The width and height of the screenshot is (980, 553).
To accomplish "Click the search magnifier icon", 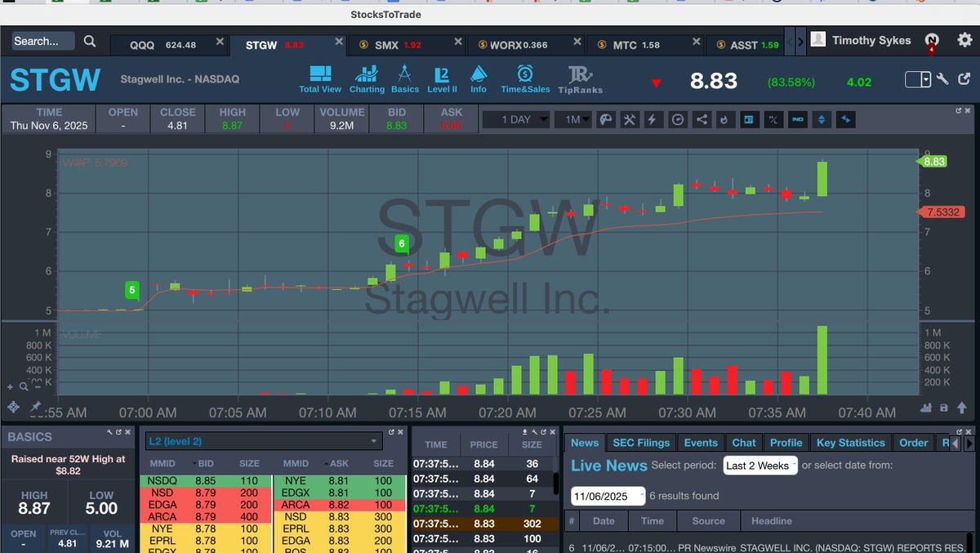I will (x=90, y=41).
